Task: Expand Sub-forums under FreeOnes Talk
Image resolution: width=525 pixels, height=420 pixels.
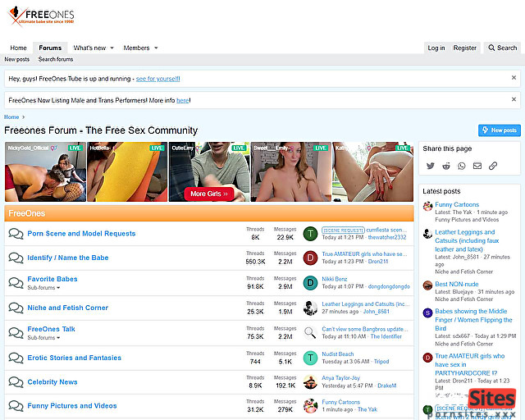Action: click(43, 338)
